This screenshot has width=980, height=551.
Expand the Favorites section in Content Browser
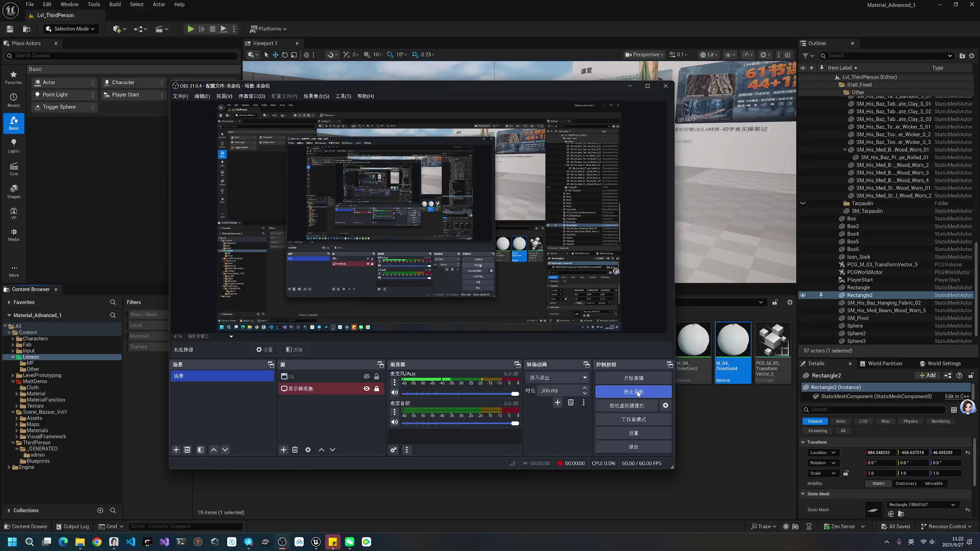coord(9,302)
